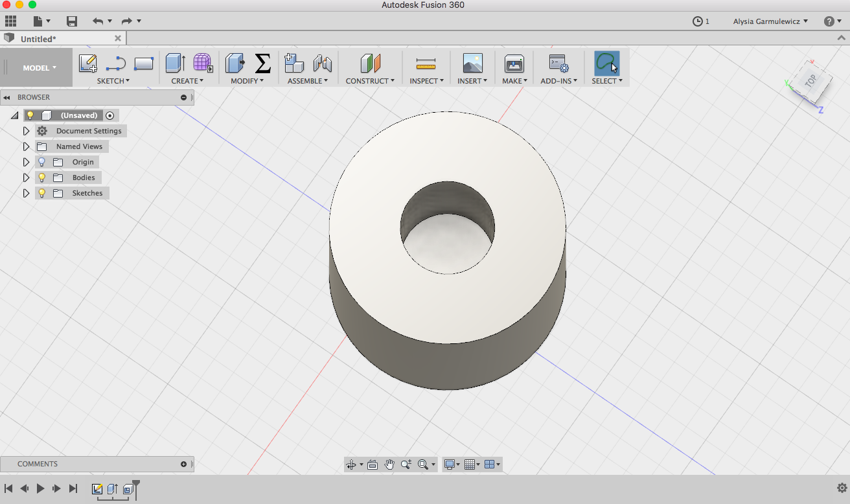This screenshot has width=850, height=504.
Task: Toggle visibility of (Unsaved) component
Action: tap(30, 115)
